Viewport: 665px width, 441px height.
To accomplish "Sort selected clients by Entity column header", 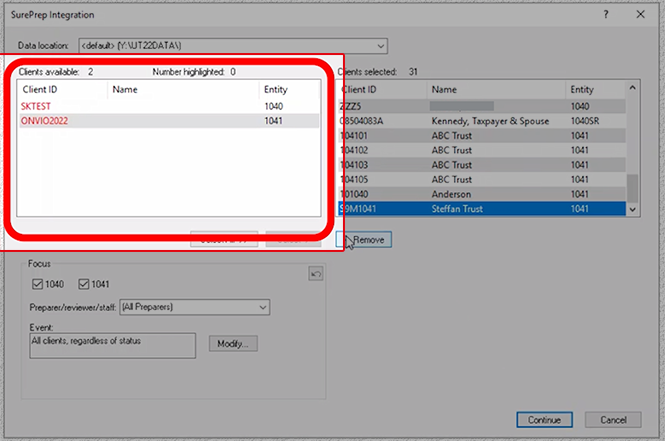I will tap(594, 89).
